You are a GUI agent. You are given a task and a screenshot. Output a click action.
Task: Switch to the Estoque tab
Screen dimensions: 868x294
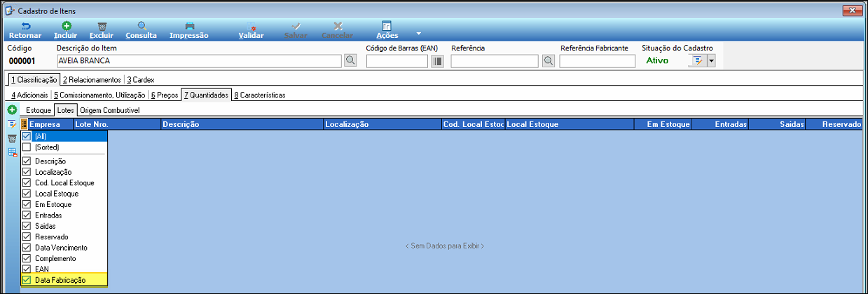click(x=38, y=111)
